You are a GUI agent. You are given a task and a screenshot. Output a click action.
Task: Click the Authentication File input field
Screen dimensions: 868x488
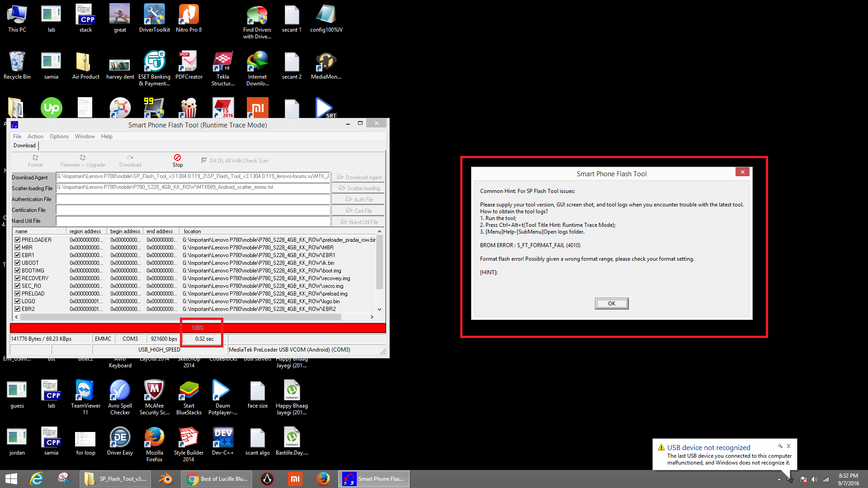[193, 199]
